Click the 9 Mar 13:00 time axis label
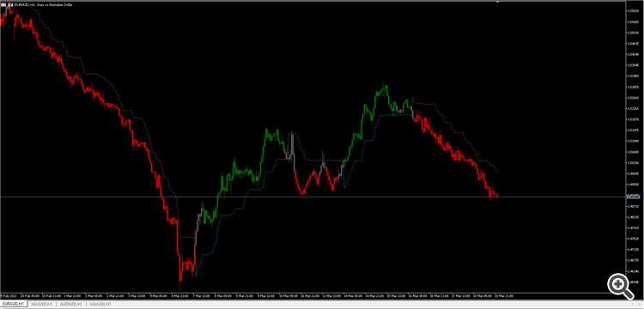644x309 pixels. coord(266,296)
